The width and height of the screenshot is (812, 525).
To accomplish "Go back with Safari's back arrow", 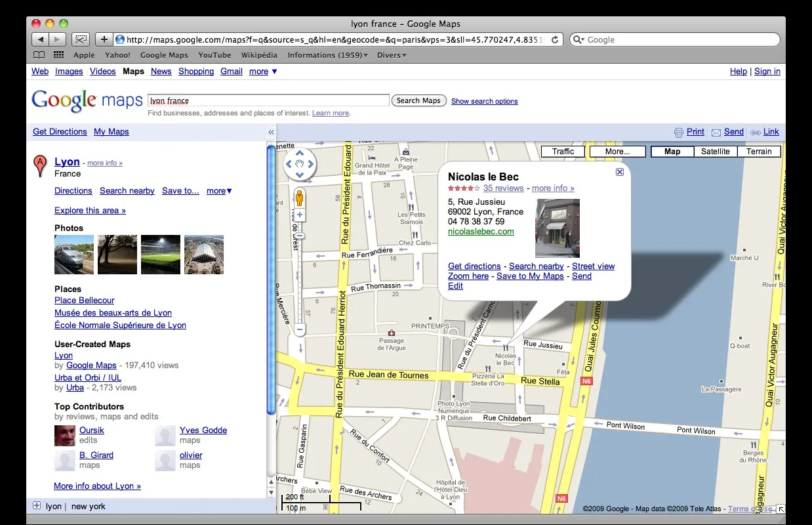I will [x=40, y=39].
